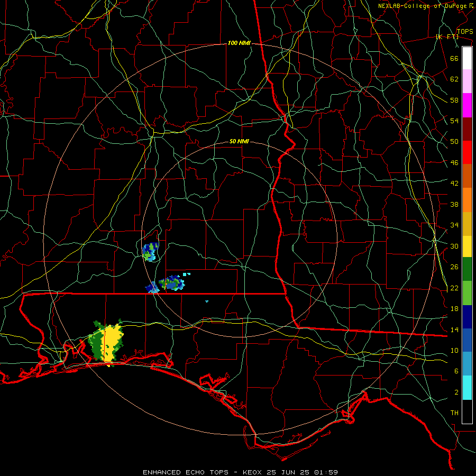Click the "22" legend value
This screenshot has height=476, width=476.
tap(454, 288)
